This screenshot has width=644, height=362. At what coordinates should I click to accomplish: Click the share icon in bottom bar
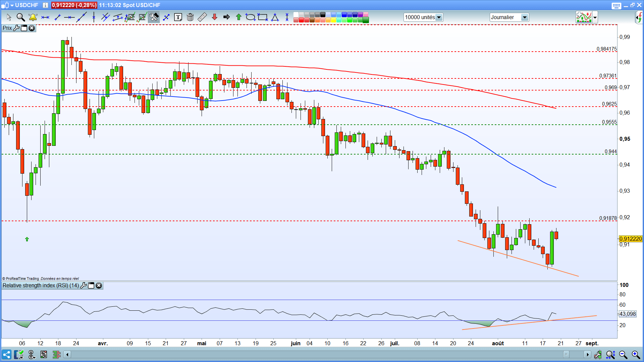click(6, 354)
